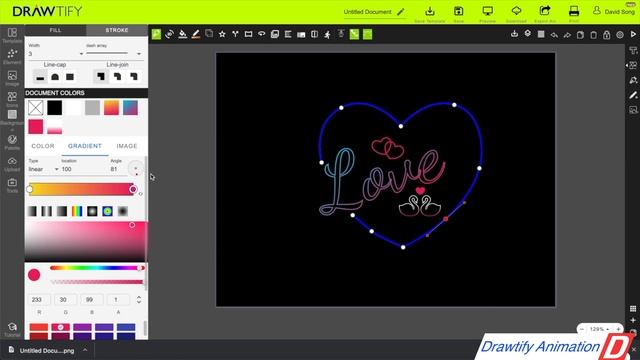Switch to the FILL tab
Screen dimensions: 640x360
(x=55, y=30)
